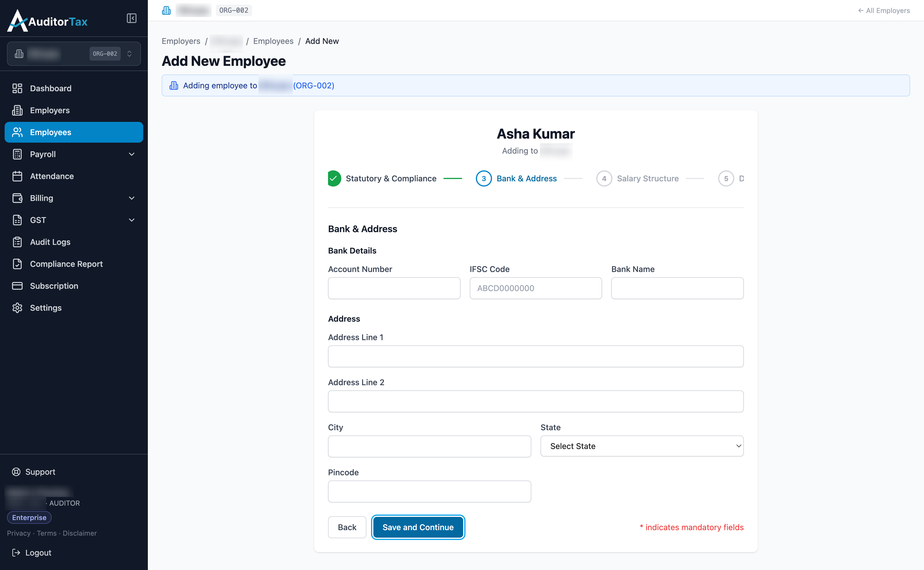Expand the Payroll submenu chevron
Image resolution: width=924 pixels, height=570 pixels.
pos(132,154)
